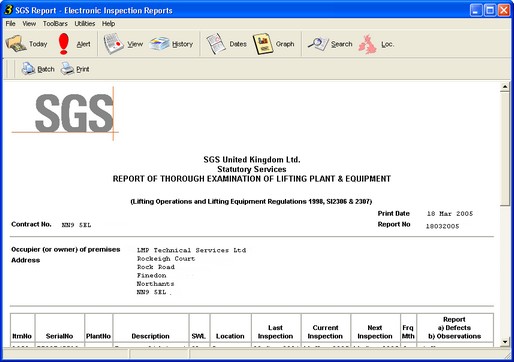The height and width of the screenshot is (362, 514).
Task: Click the Contract No. value NN9 5EL
Action: [x=76, y=225]
